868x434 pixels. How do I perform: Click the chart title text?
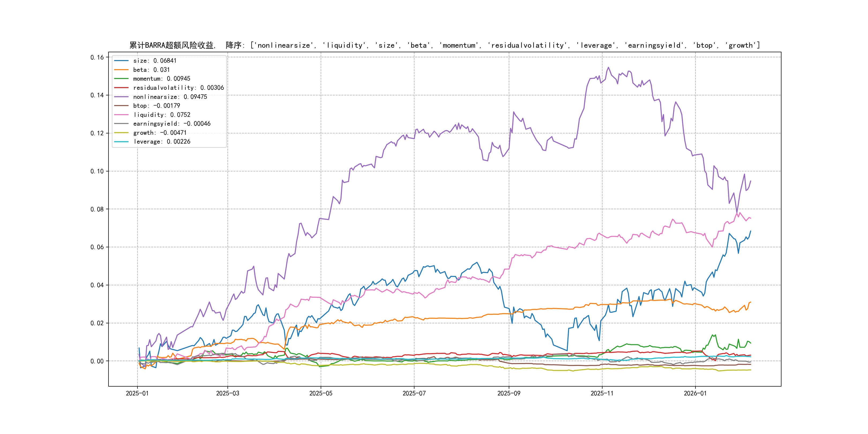click(x=444, y=45)
